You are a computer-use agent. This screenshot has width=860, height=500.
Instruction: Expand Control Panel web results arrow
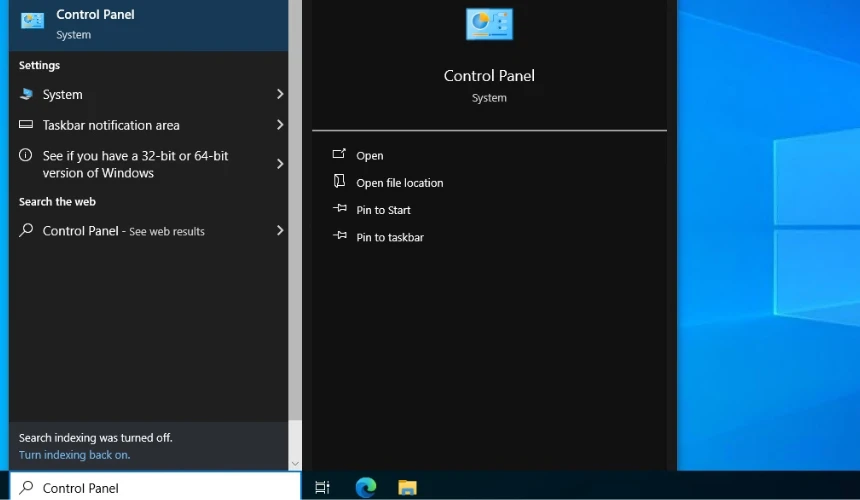click(x=279, y=230)
